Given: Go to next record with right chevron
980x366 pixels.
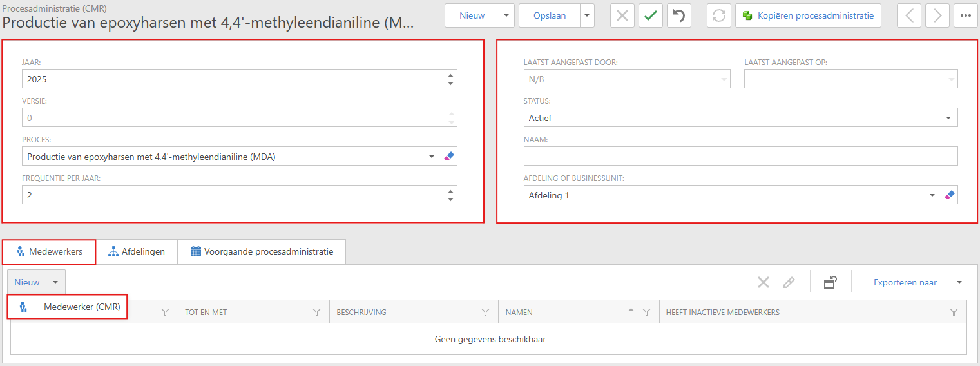Looking at the screenshot, I should (x=937, y=15).
